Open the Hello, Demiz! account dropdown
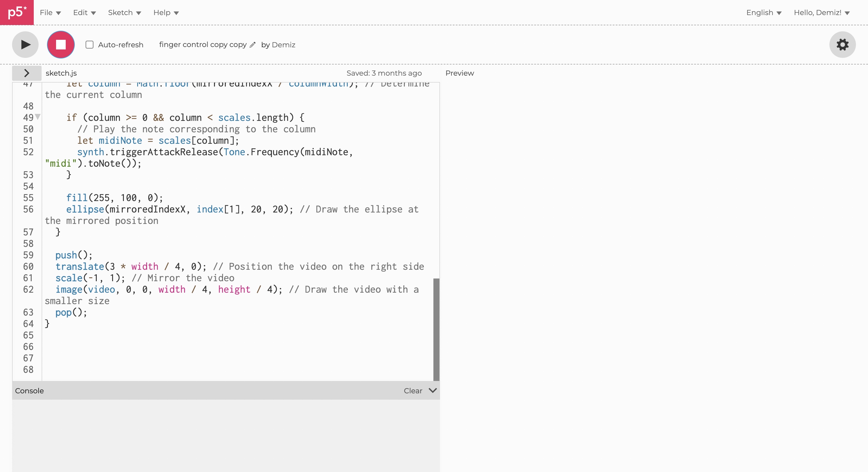Screen dimensions: 868x472 [822, 13]
